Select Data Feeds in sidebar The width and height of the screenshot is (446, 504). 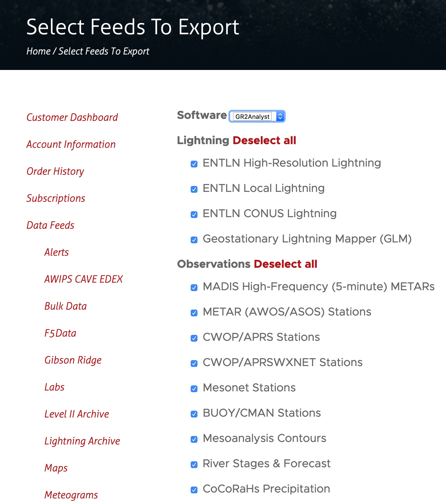(50, 225)
